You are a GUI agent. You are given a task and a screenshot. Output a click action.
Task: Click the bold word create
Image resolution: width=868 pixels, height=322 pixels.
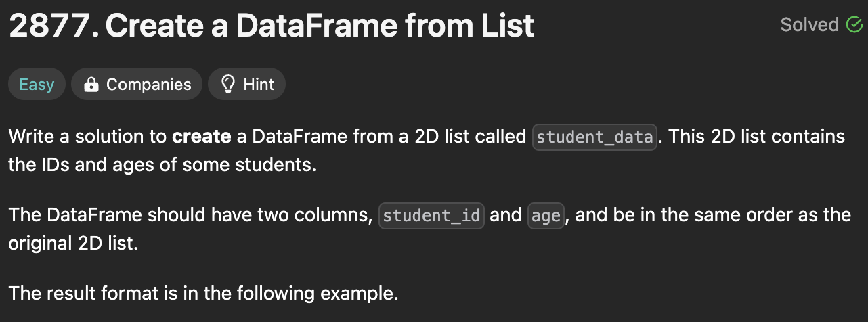202,137
